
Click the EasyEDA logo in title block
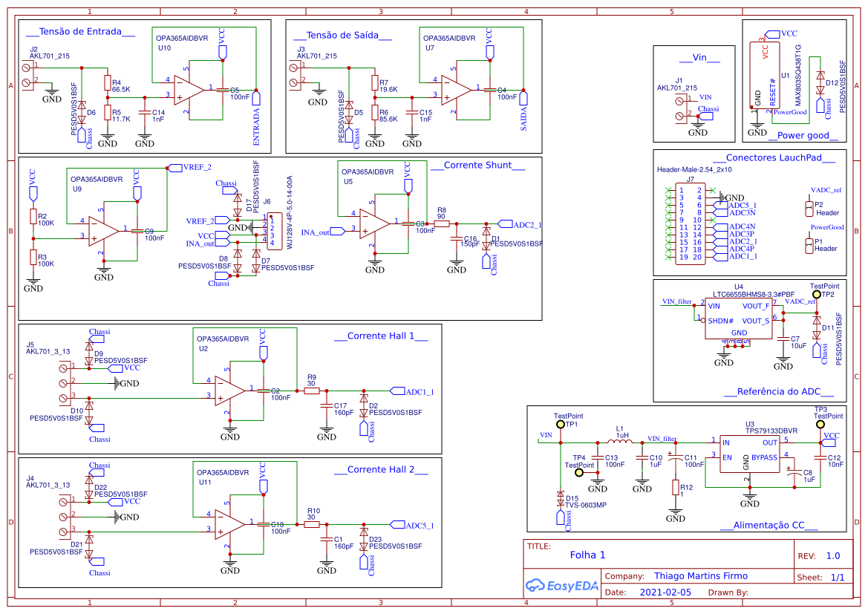561,585
